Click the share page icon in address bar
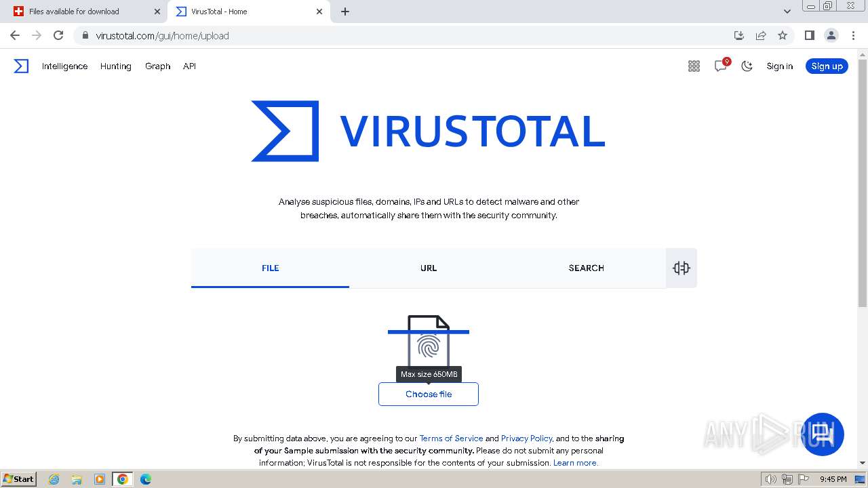 pos(761,35)
